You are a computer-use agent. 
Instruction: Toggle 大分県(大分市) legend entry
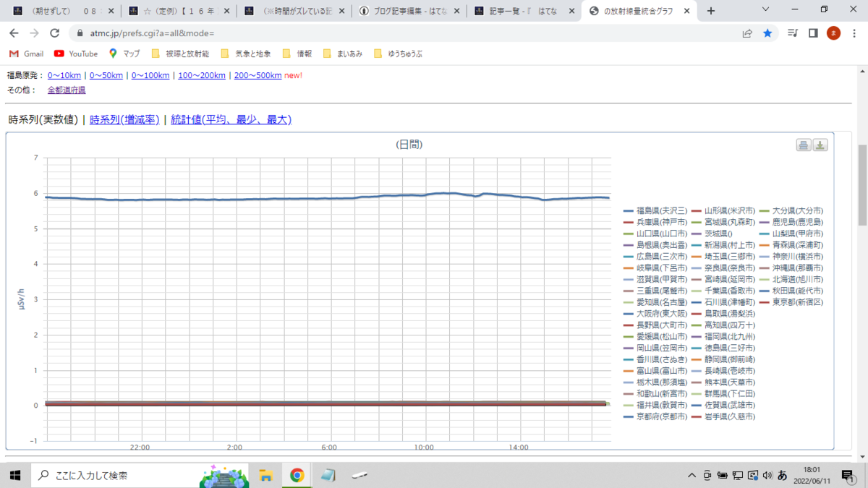(791, 210)
